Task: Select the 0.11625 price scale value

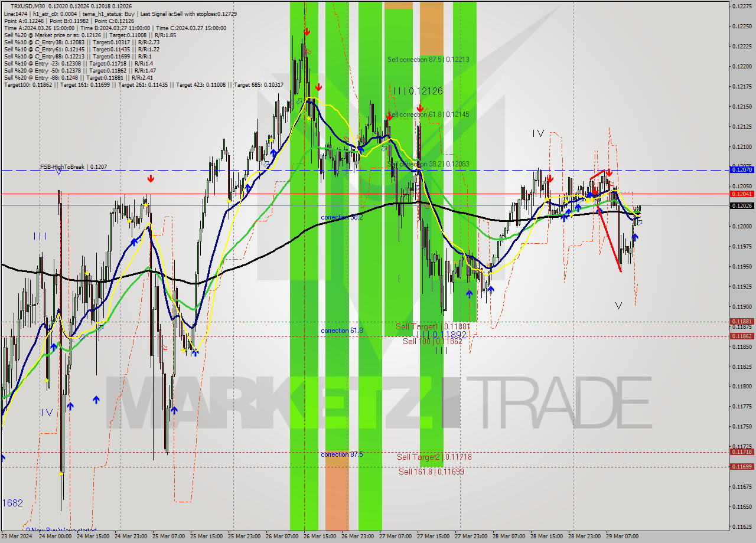Action: pos(742,526)
